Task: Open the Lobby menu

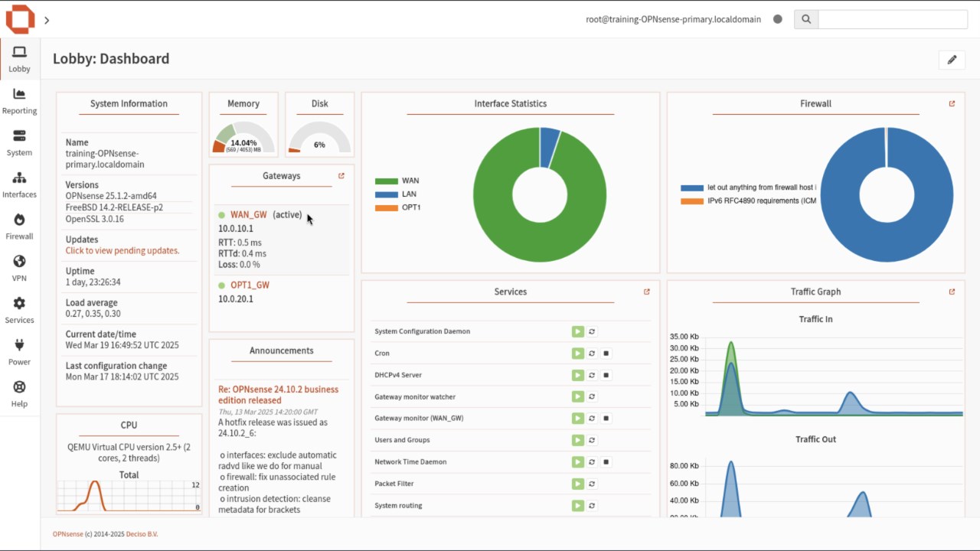Action: (20, 59)
